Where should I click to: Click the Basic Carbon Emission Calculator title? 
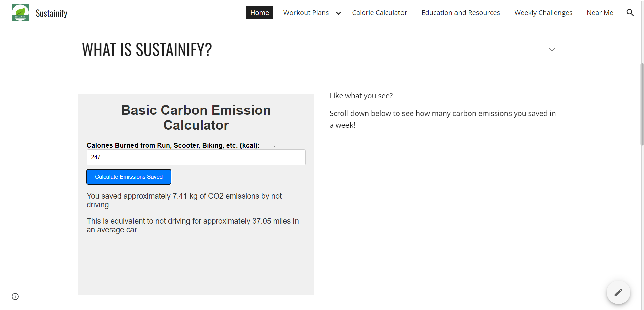pos(196,117)
